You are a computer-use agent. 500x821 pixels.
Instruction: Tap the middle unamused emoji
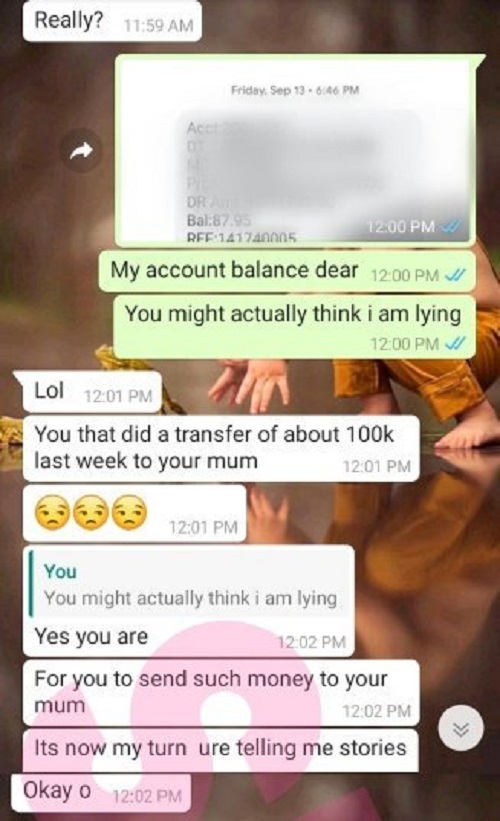click(x=91, y=512)
